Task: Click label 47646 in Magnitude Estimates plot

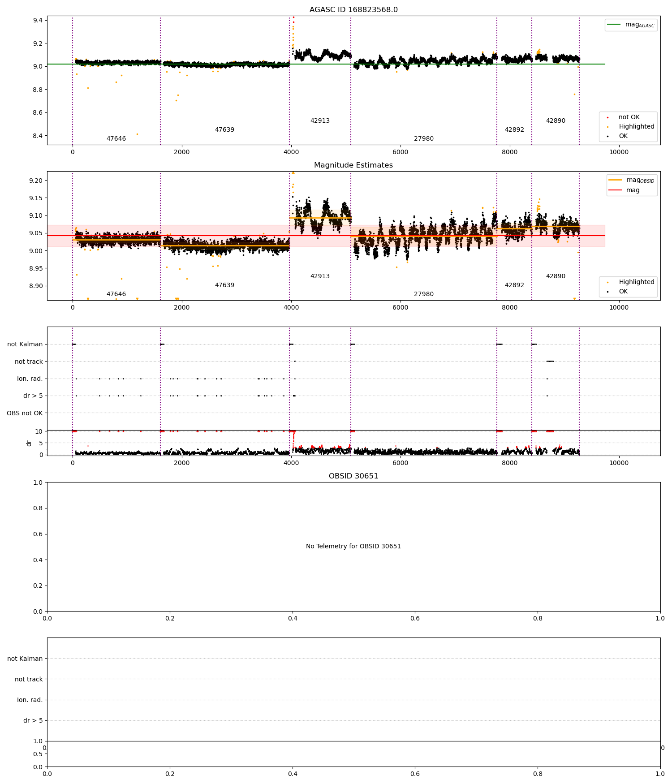Action: [x=116, y=294]
